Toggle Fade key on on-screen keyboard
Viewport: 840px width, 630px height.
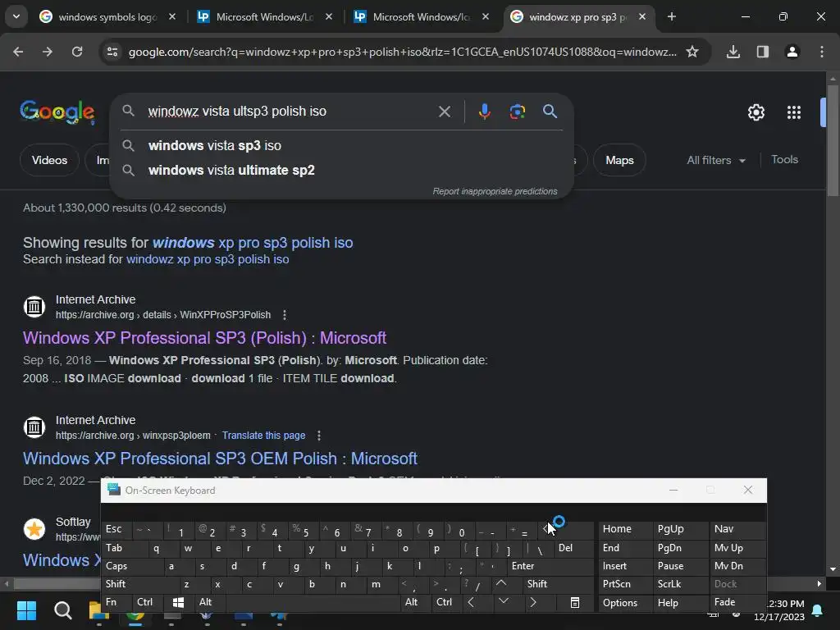tap(737, 602)
